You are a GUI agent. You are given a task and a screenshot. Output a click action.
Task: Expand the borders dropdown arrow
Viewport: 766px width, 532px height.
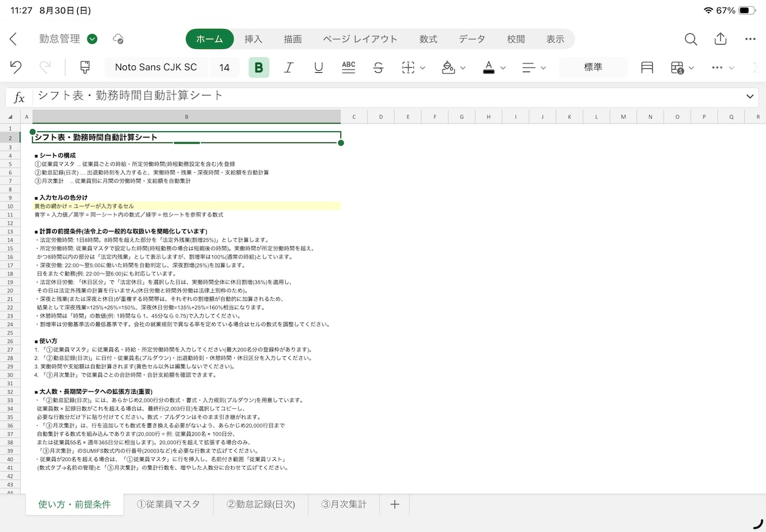[x=423, y=68]
